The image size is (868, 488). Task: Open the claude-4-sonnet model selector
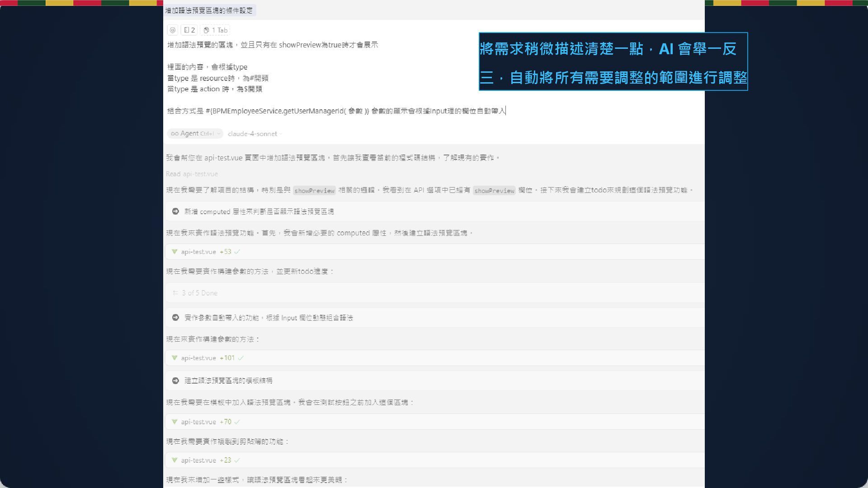point(255,134)
